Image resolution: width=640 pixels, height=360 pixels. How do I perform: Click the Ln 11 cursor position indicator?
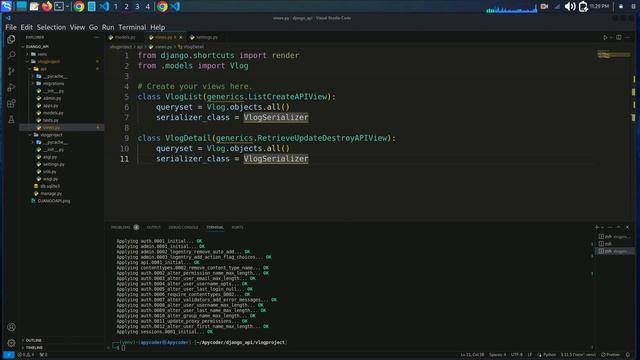472,355
